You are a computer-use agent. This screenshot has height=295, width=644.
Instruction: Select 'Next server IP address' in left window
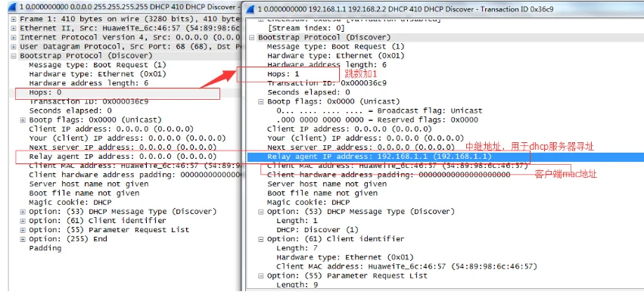(x=123, y=147)
